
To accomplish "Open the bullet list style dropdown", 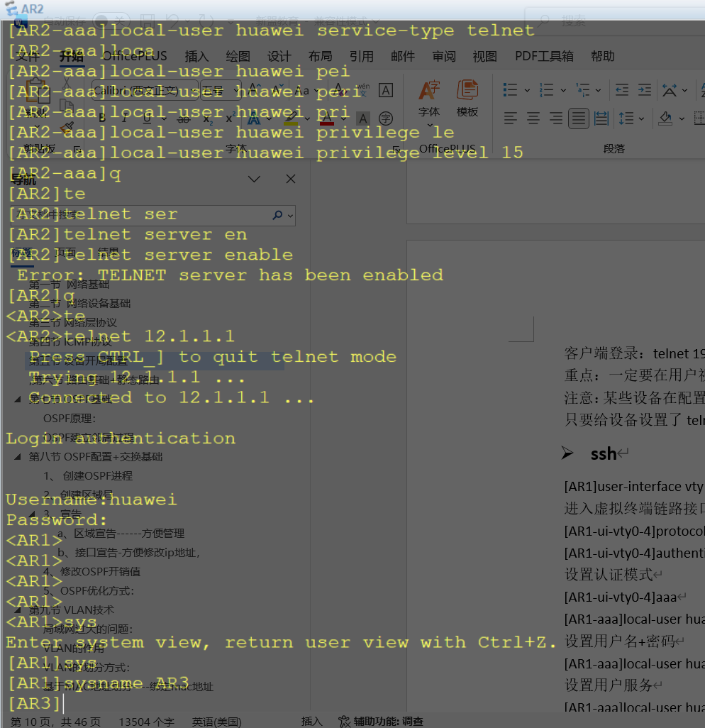I will [527, 90].
